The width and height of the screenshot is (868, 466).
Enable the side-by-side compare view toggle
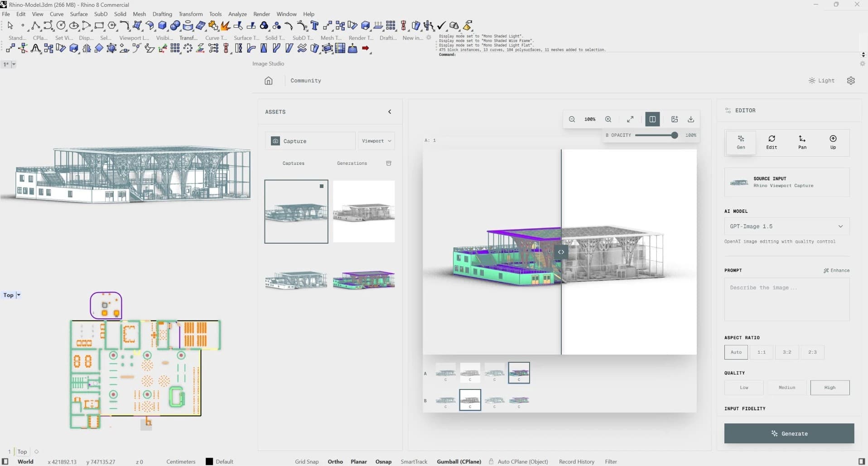pyautogui.click(x=652, y=119)
